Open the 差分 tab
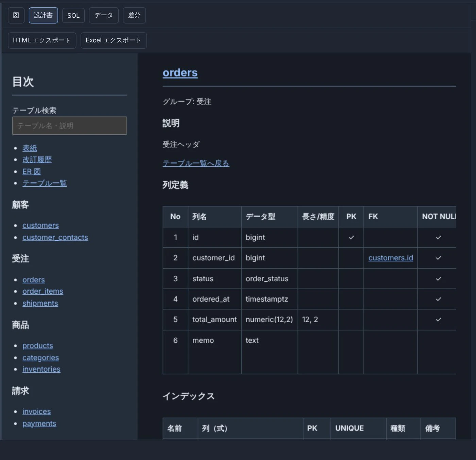This screenshot has width=476, height=460. pyautogui.click(x=134, y=15)
